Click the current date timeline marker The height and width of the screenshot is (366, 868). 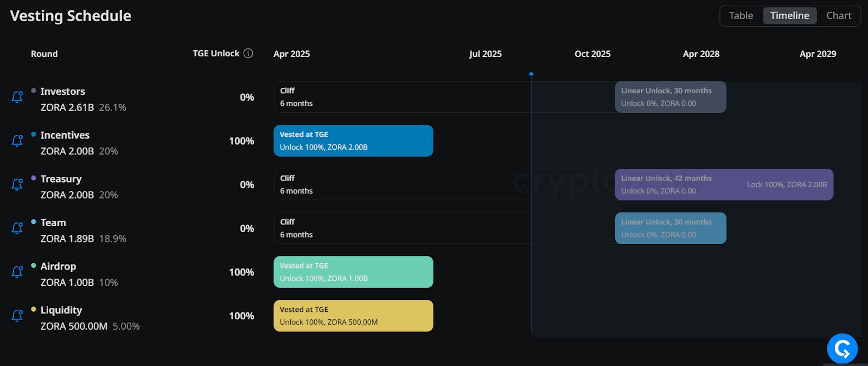tap(531, 73)
